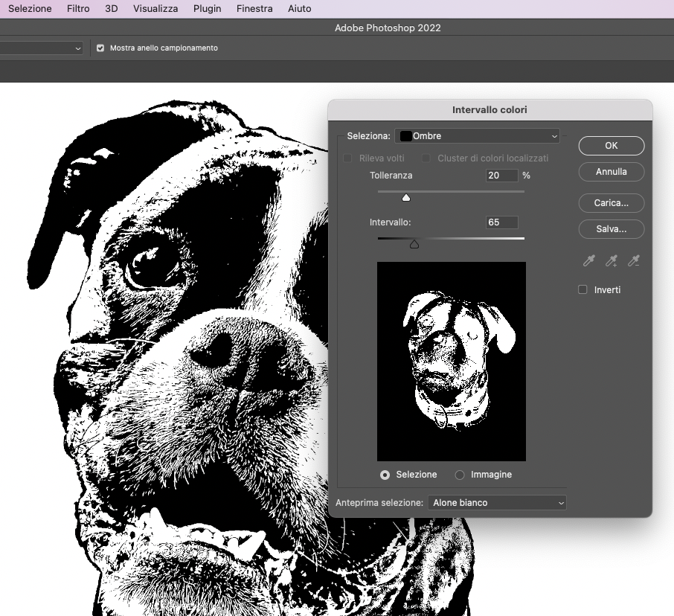The image size is (674, 616).
Task: Confirm the dialog with OK
Action: click(611, 146)
